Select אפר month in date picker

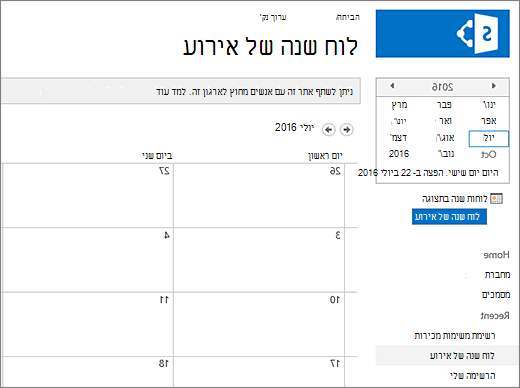tap(489, 121)
